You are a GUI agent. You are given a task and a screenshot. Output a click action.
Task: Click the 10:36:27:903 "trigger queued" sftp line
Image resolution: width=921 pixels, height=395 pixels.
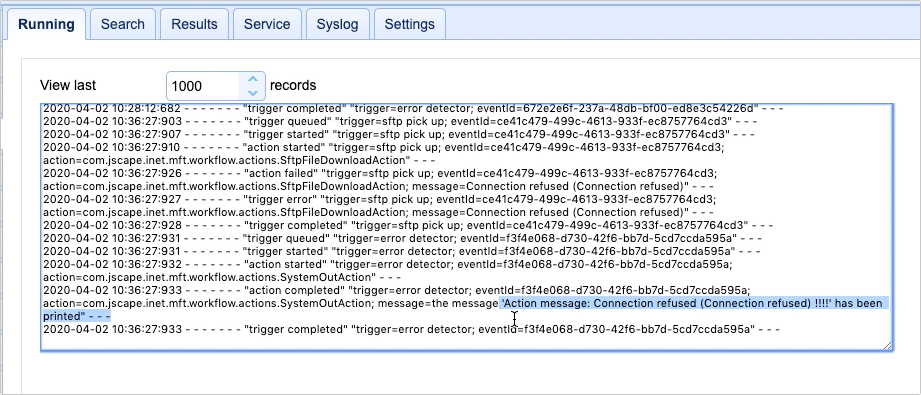click(400, 122)
